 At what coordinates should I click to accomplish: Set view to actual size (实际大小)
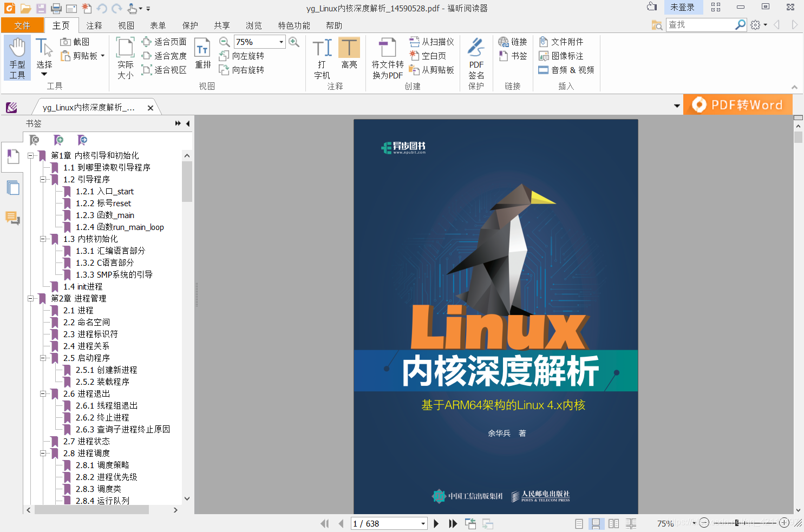[x=125, y=58]
